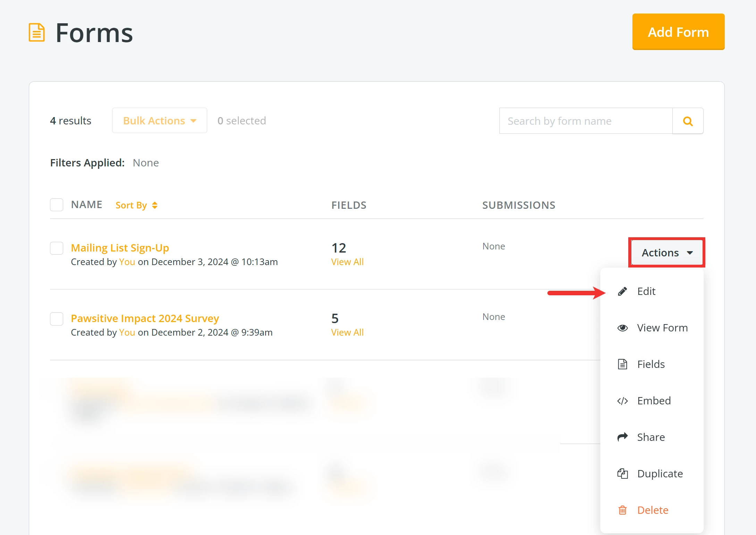756x535 pixels.
Task: Click the code brackets Embed icon
Action: 622,401
